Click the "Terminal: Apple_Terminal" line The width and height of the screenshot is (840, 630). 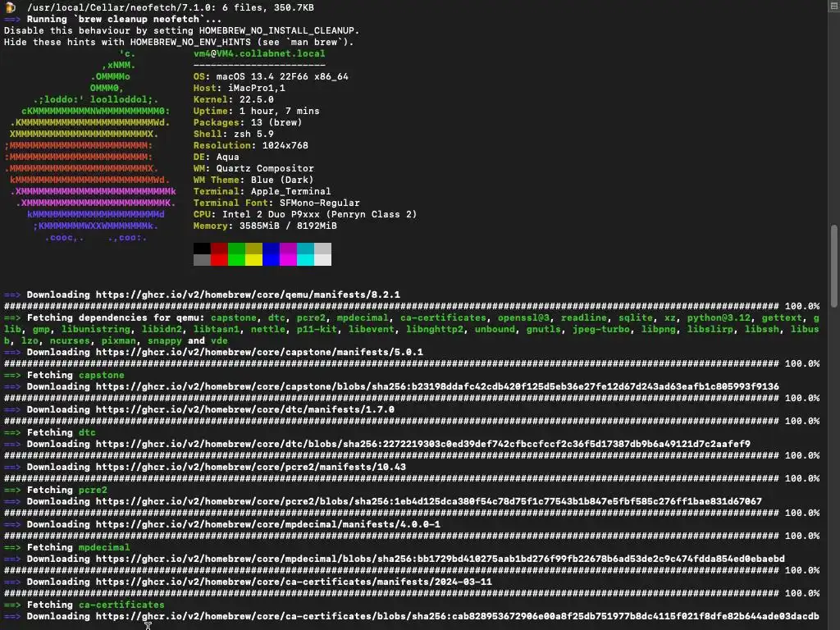click(262, 191)
